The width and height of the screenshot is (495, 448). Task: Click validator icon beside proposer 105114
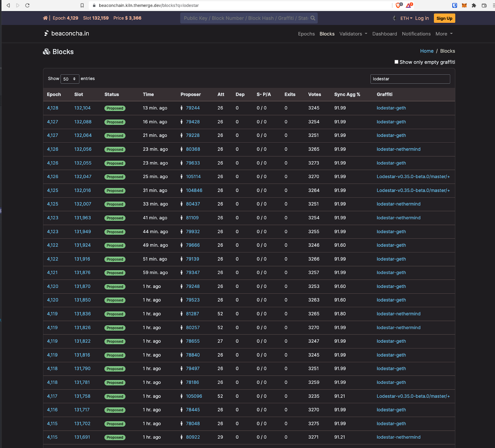point(182,177)
